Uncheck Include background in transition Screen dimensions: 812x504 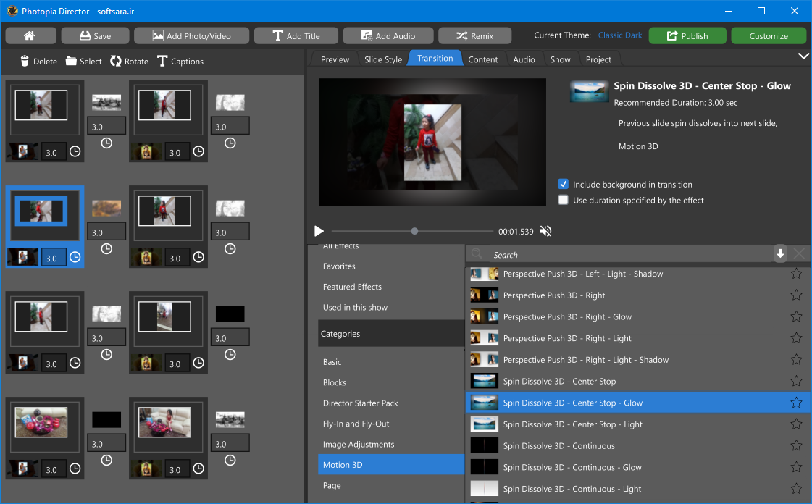[564, 185]
